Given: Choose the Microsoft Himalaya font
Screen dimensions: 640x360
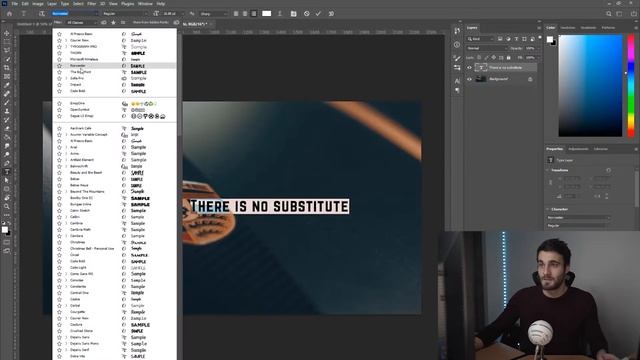Looking at the screenshot, I should [x=84, y=59].
